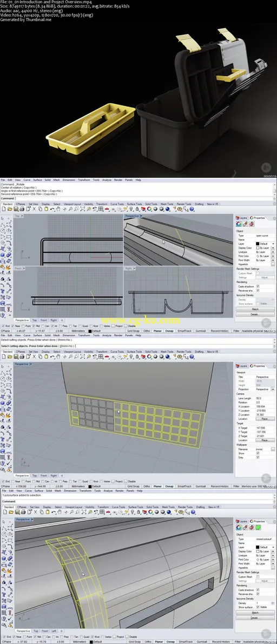This screenshot has width=277, height=644.
Task: Click Help question-mark icon in bottom Rhino frame toolbar
Action: [x=193, y=512]
